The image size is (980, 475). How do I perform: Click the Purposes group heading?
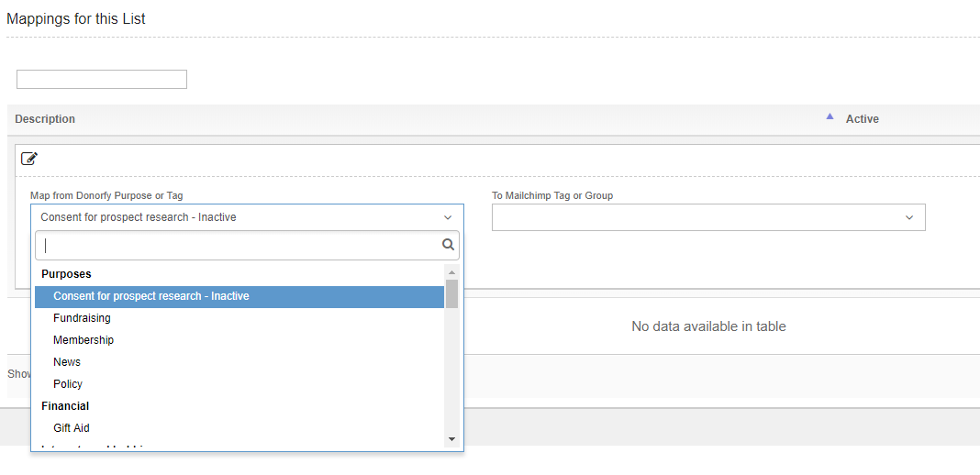66,274
